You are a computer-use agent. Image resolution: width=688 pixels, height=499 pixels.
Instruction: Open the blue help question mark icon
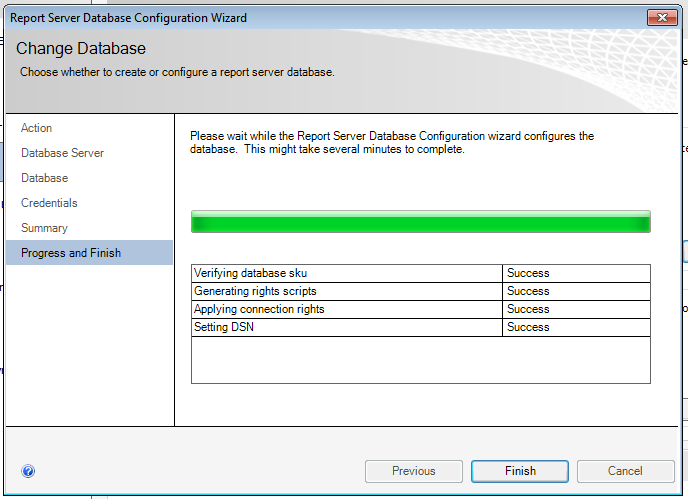click(x=28, y=471)
